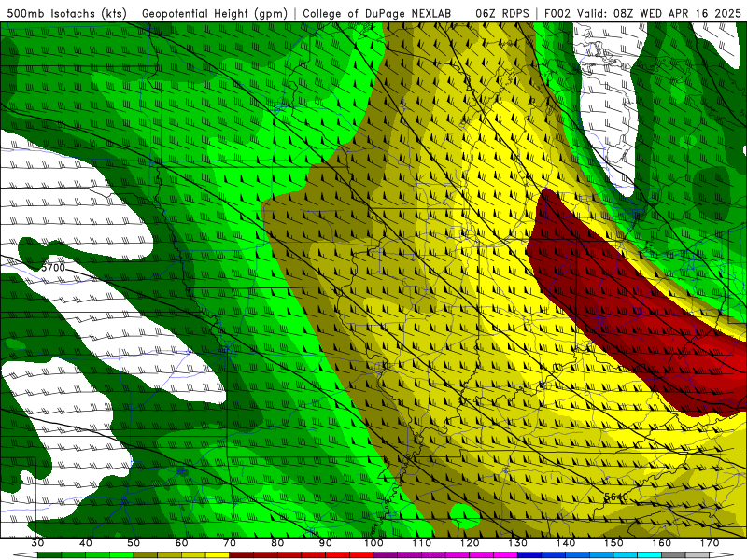
Task: Click the "500mb Isotachs (kts)" title text
Action: click(66, 13)
